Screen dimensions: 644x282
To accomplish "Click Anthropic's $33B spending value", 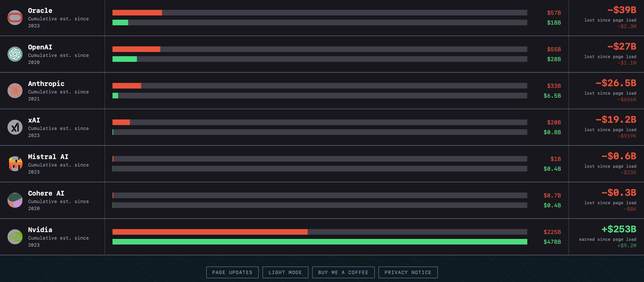I will click(x=554, y=86).
